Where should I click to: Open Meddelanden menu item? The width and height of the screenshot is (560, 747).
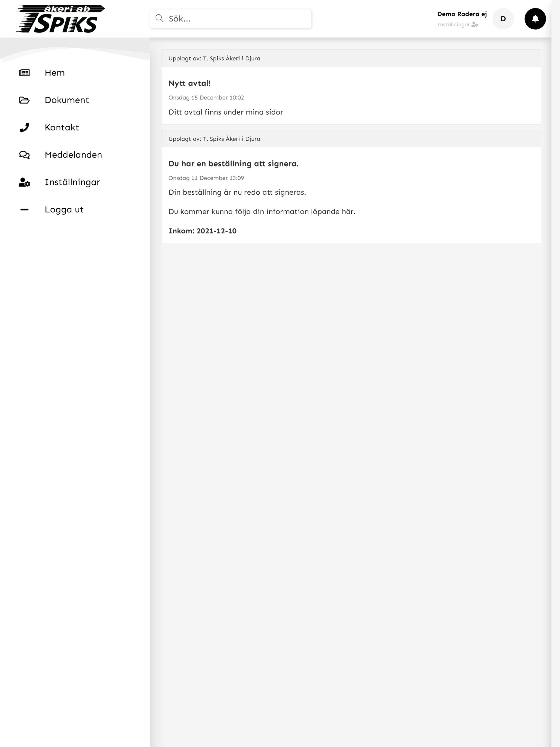pyautogui.click(x=73, y=155)
